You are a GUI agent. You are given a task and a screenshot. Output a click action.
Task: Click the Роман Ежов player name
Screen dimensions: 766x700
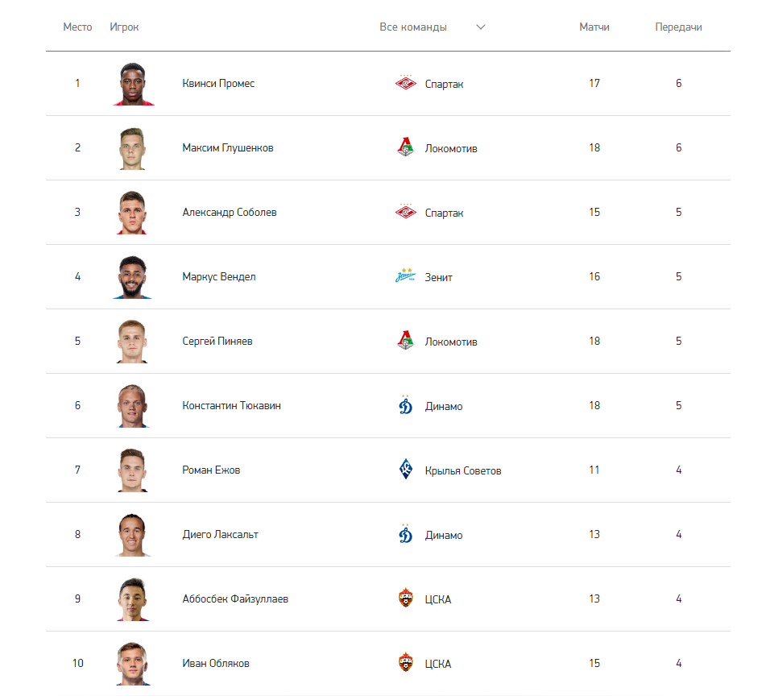(211, 470)
